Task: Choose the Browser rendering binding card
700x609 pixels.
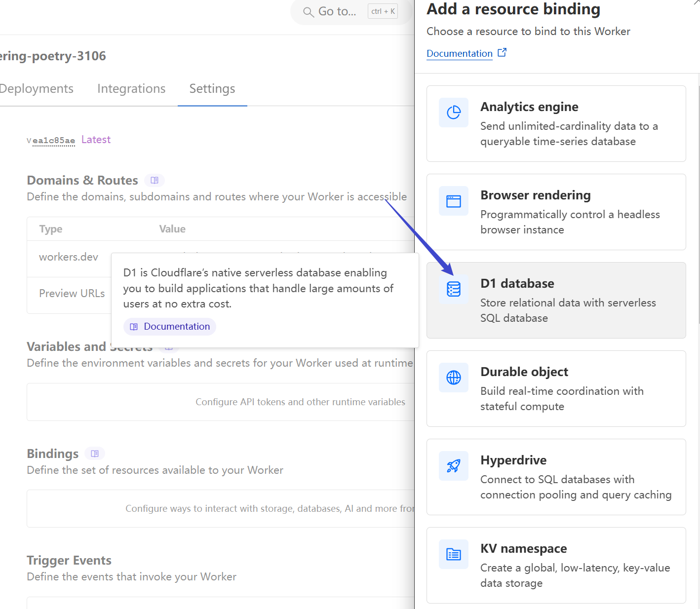Action: point(556,212)
